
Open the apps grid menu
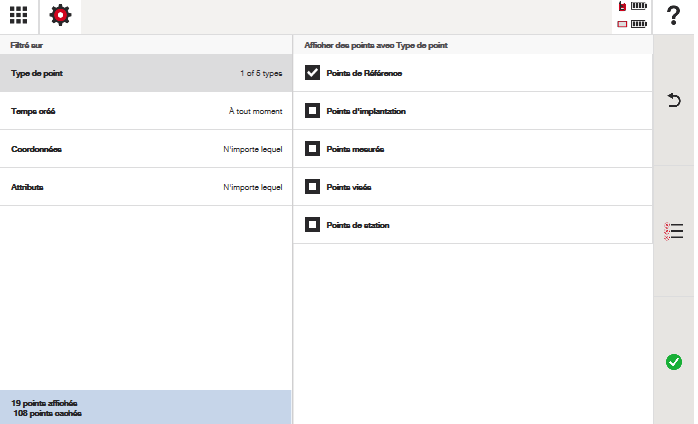pyautogui.click(x=19, y=17)
